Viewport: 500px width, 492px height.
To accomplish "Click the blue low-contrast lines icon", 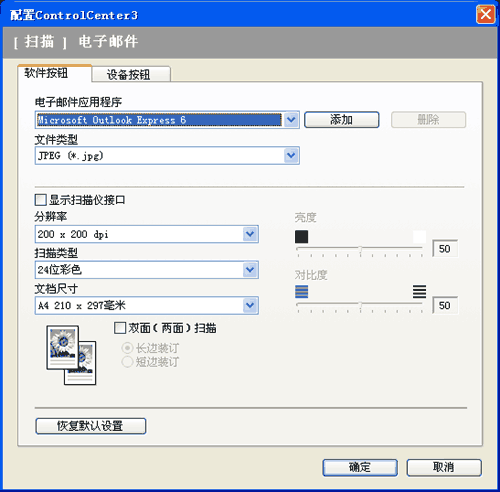I will click(x=301, y=292).
